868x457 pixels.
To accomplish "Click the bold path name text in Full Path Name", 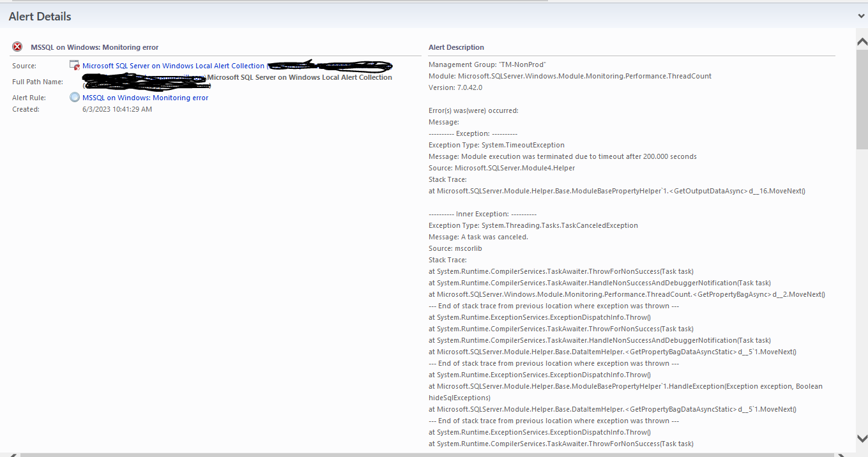I will 300,77.
